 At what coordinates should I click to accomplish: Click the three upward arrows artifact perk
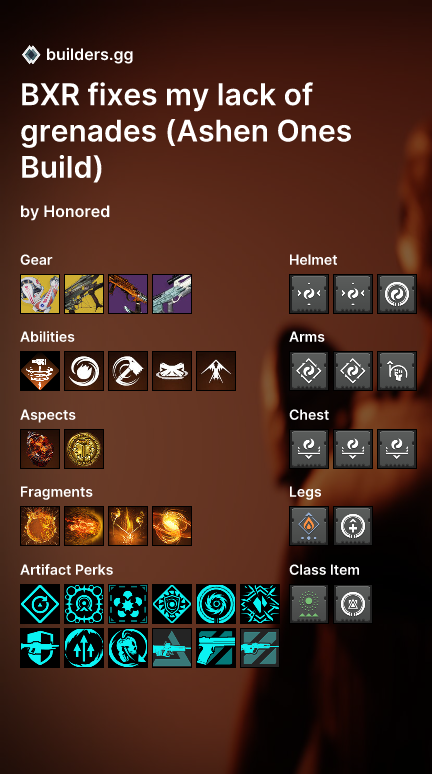[84, 648]
